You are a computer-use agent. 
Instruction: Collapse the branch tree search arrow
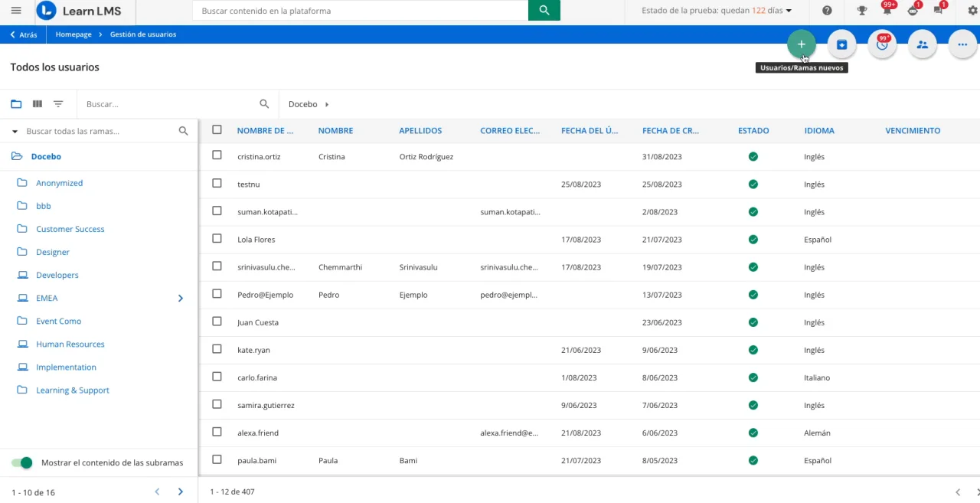tap(15, 132)
